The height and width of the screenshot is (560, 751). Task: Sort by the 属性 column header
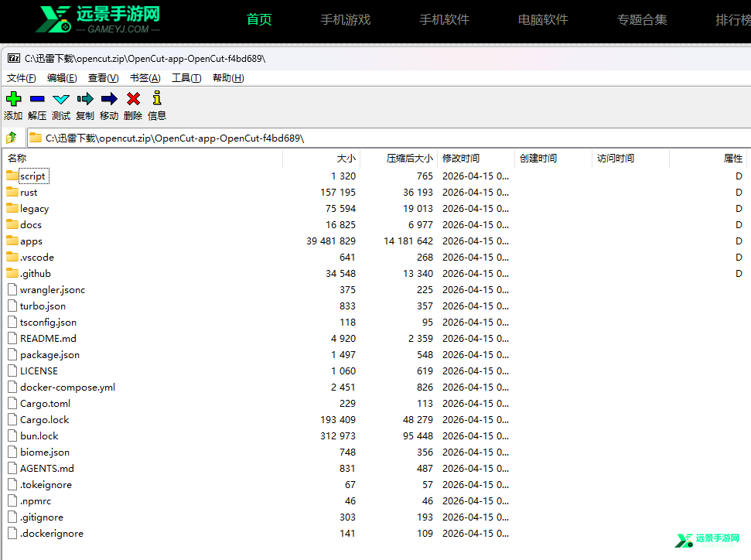709,158
